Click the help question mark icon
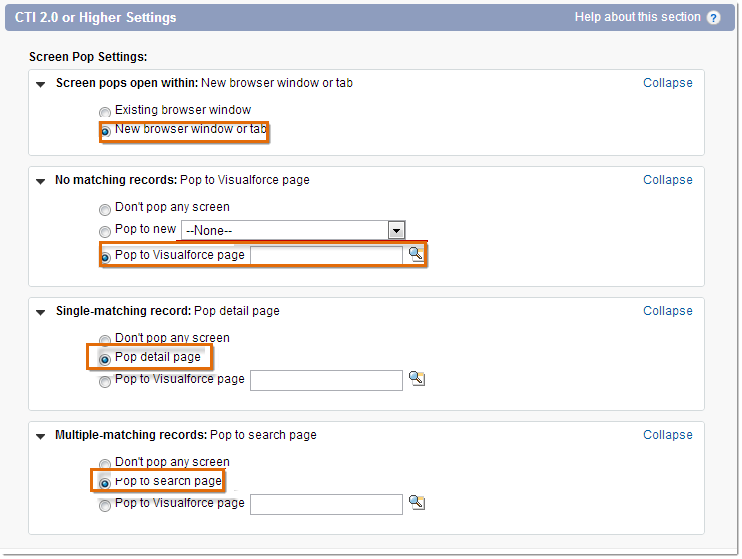Image resolution: width=742 pixels, height=559 pixels. click(x=713, y=18)
